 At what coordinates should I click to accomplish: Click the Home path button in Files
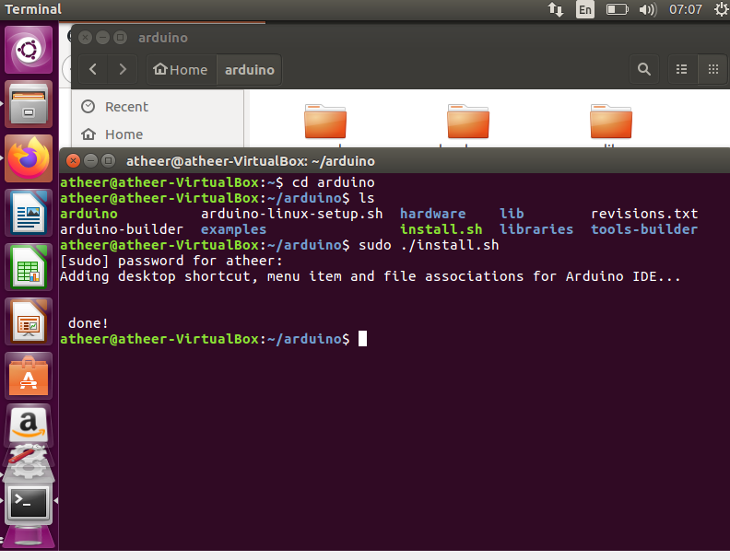[x=181, y=70]
